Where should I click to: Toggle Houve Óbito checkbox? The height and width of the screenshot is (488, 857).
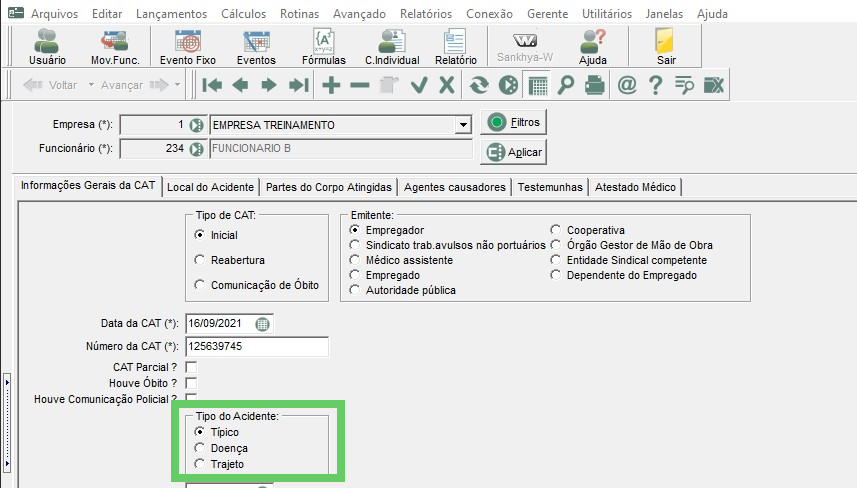tap(191, 383)
